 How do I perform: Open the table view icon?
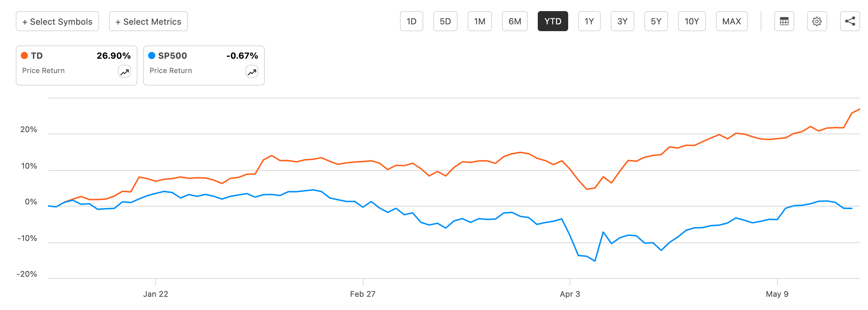[x=784, y=21]
